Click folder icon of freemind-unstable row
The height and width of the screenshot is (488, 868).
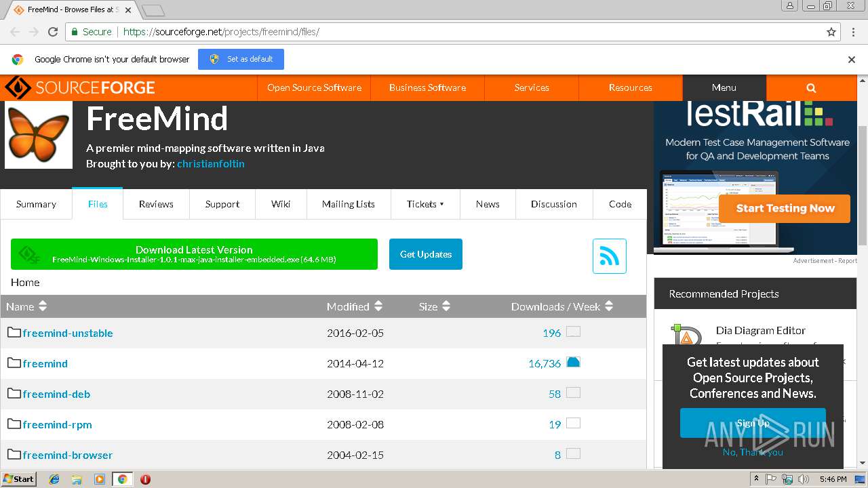[14, 332]
